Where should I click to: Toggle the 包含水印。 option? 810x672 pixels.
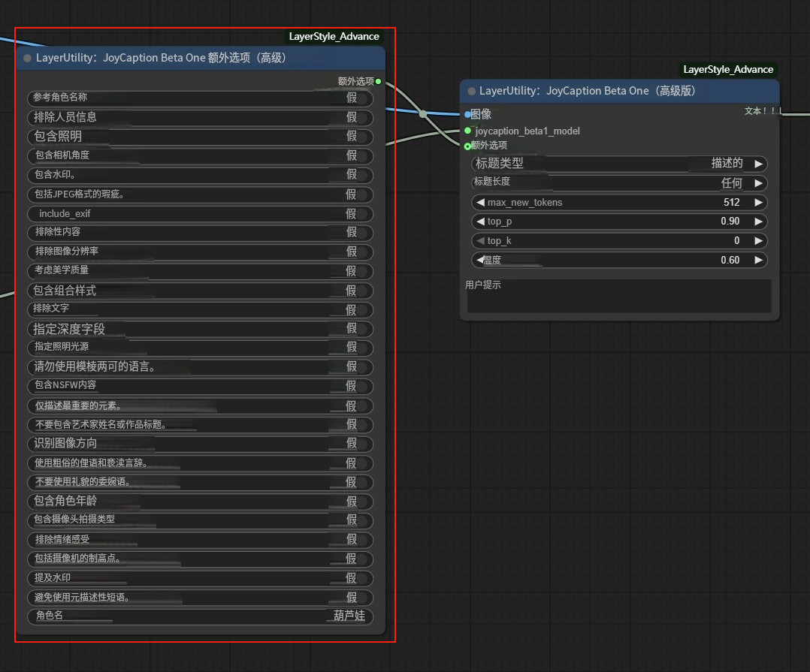[200, 175]
